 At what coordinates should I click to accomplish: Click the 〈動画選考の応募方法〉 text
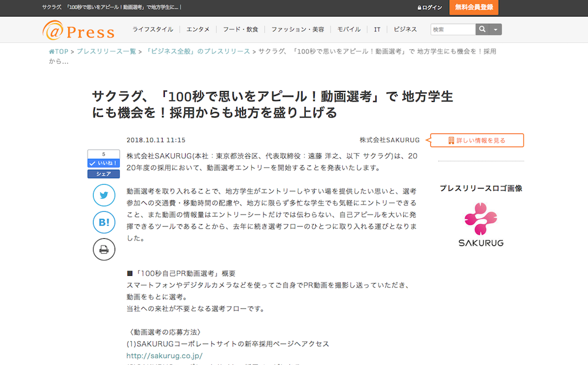(x=165, y=332)
